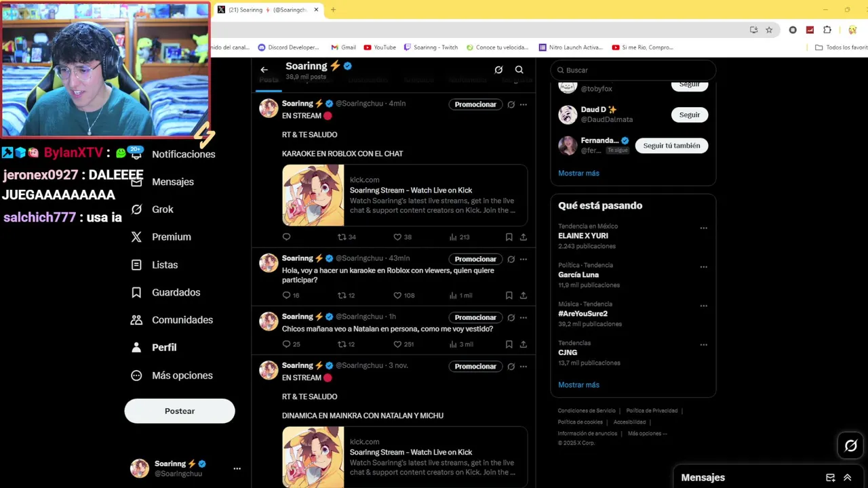Share the Natalan 'como me voy vestido' post
868x488 pixels.
[x=524, y=344]
